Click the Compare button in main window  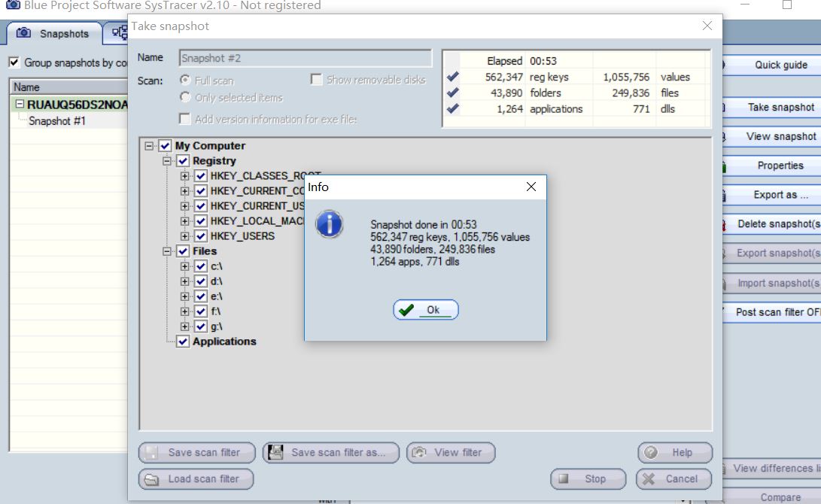tap(772, 497)
